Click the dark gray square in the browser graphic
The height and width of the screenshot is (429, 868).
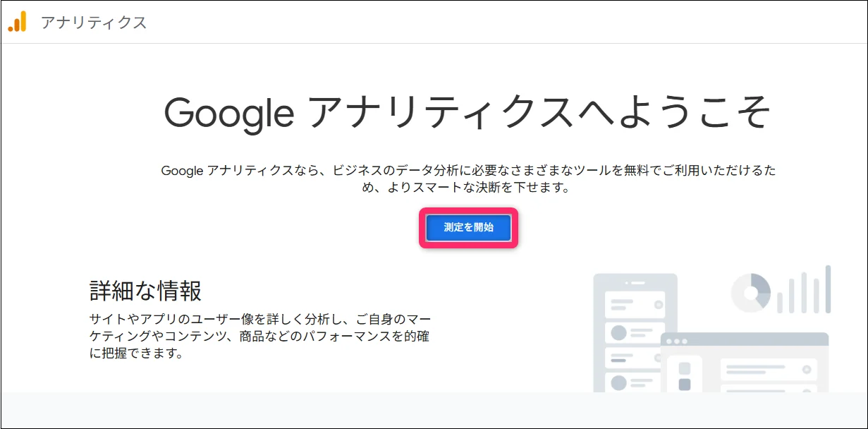684,385
